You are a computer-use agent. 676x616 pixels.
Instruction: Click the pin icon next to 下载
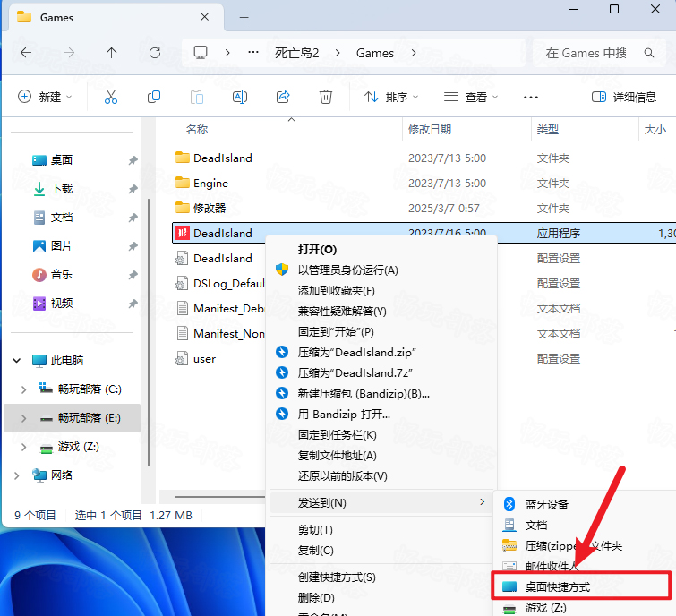point(133,189)
